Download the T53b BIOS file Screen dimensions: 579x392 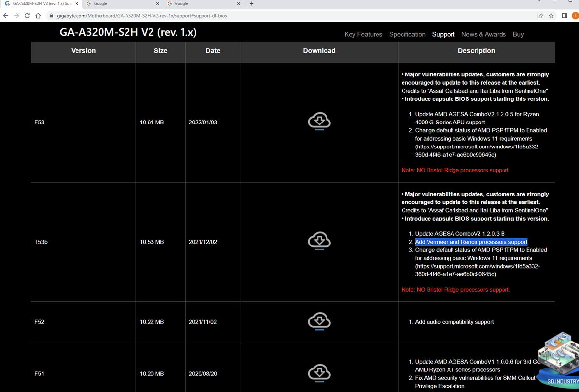pyautogui.click(x=320, y=241)
